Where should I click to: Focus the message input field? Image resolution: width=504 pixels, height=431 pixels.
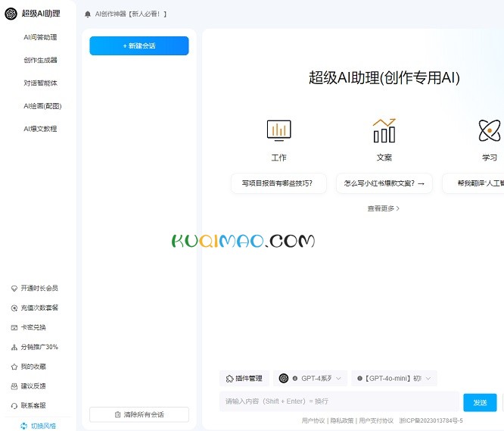pyautogui.click(x=339, y=401)
